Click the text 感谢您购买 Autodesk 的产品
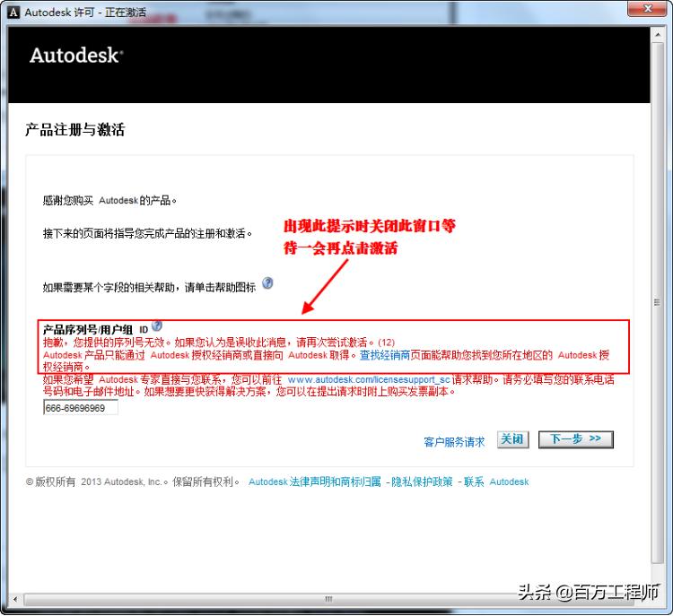 [109, 200]
